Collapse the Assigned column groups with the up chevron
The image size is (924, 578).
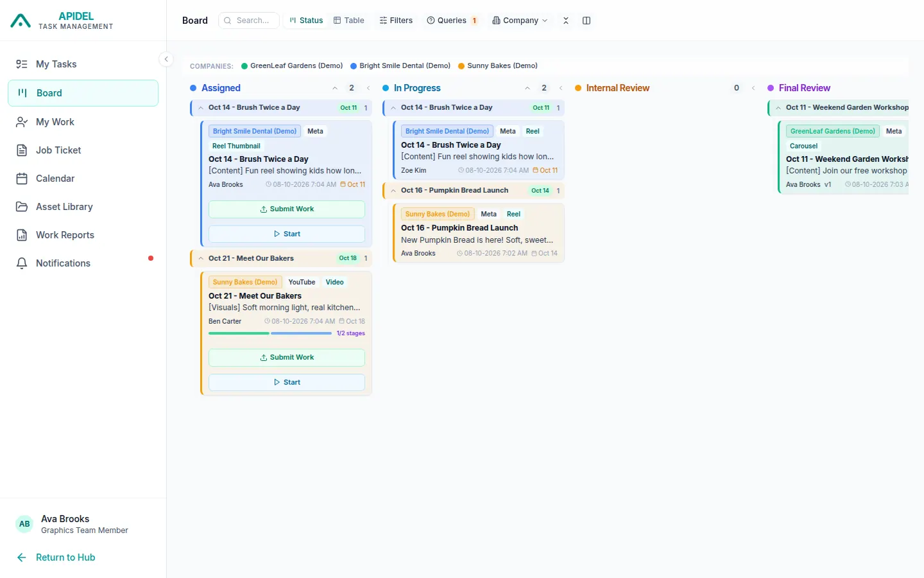(x=335, y=88)
